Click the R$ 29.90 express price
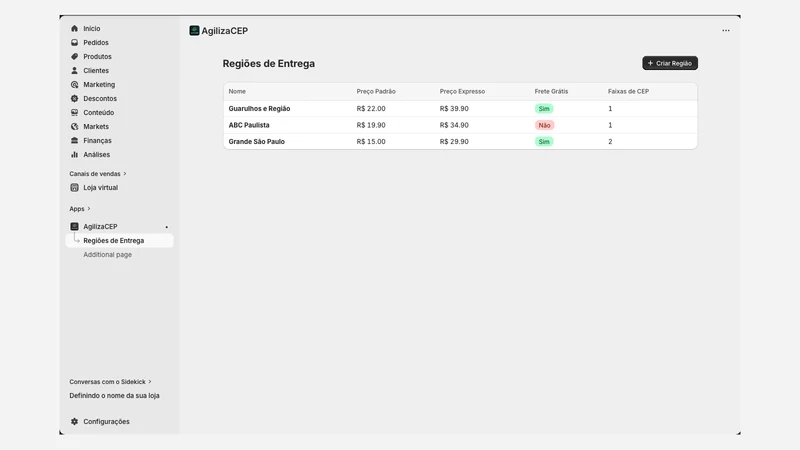This screenshot has height=450, width=800. (x=454, y=141)
